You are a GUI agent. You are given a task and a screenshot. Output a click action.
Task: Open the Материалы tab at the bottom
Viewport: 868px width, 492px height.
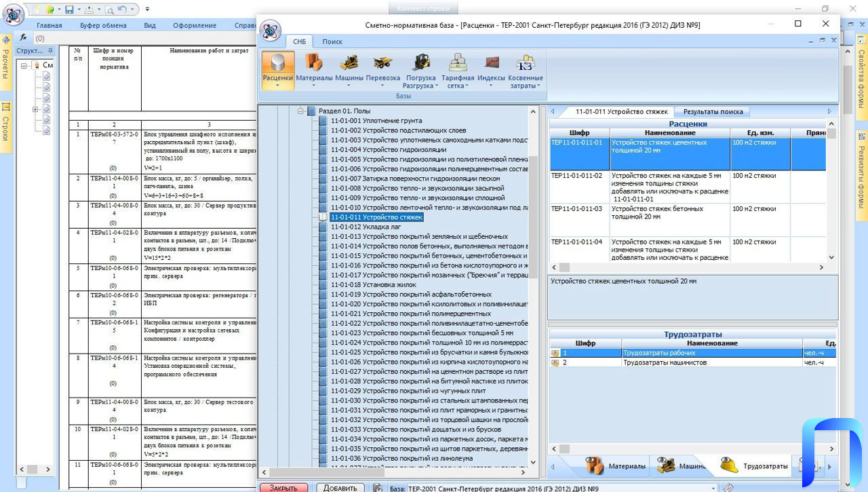pyautogui.click(x=616, y=466)
